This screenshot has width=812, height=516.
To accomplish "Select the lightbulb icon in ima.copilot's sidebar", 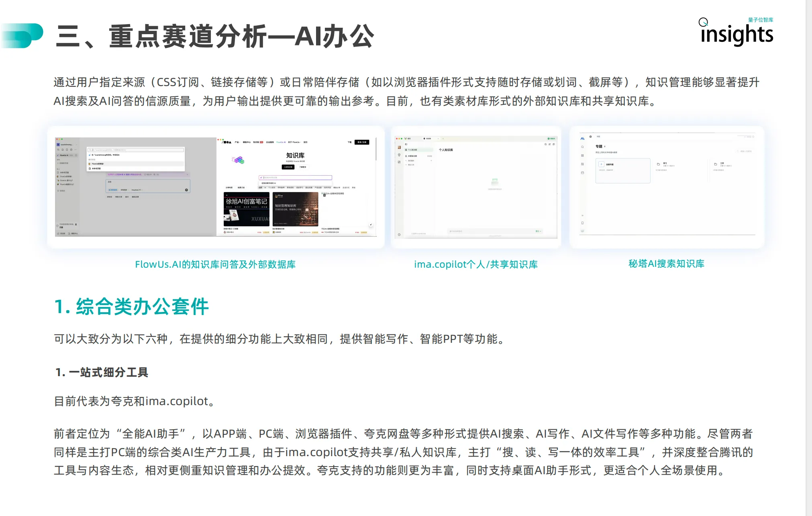I will 399,155.
